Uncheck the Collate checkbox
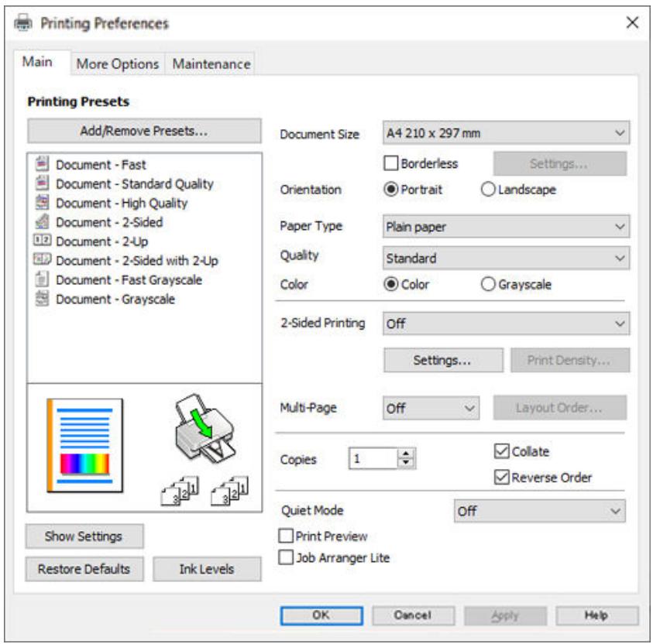This screenshot has height=644, width=653. pos(501,451)
